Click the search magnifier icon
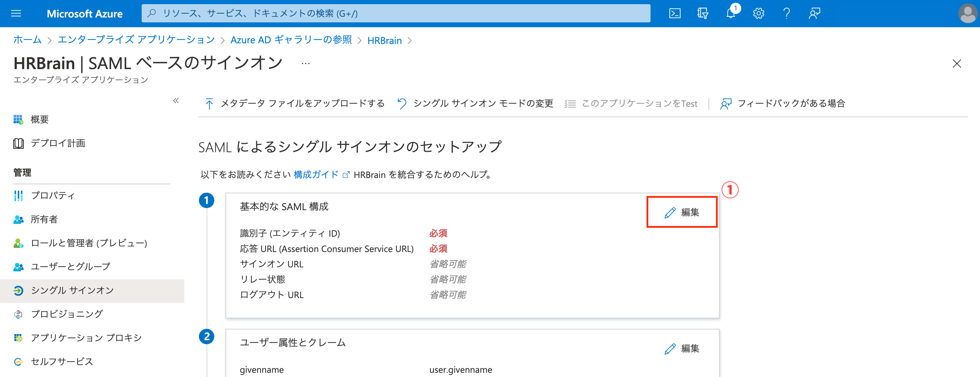 (152, 13)
